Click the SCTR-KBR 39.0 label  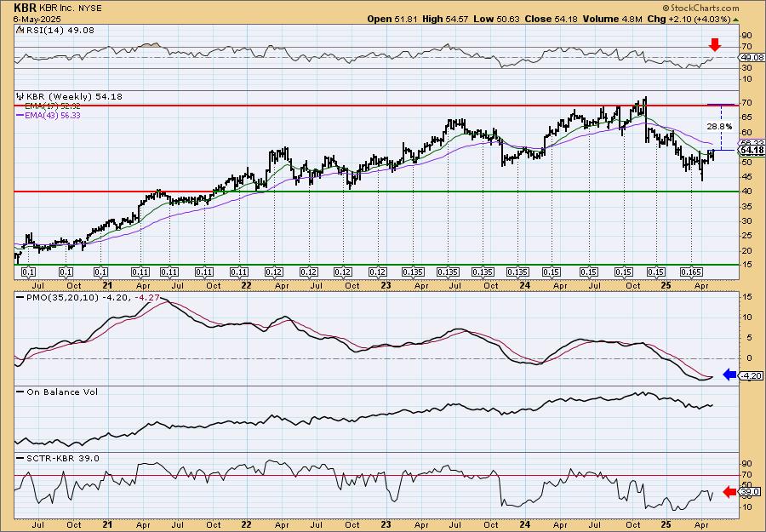click(62, 458)
